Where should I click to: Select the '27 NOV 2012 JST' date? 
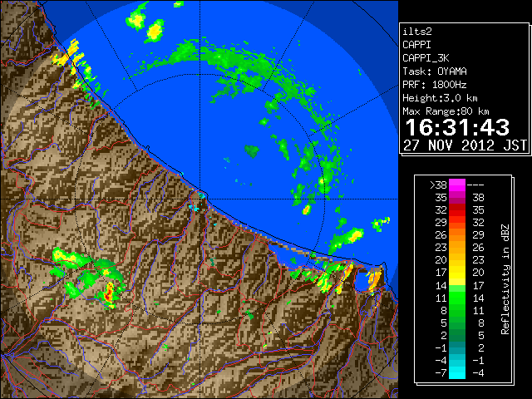pyautogui.click(x=465, y=145)
